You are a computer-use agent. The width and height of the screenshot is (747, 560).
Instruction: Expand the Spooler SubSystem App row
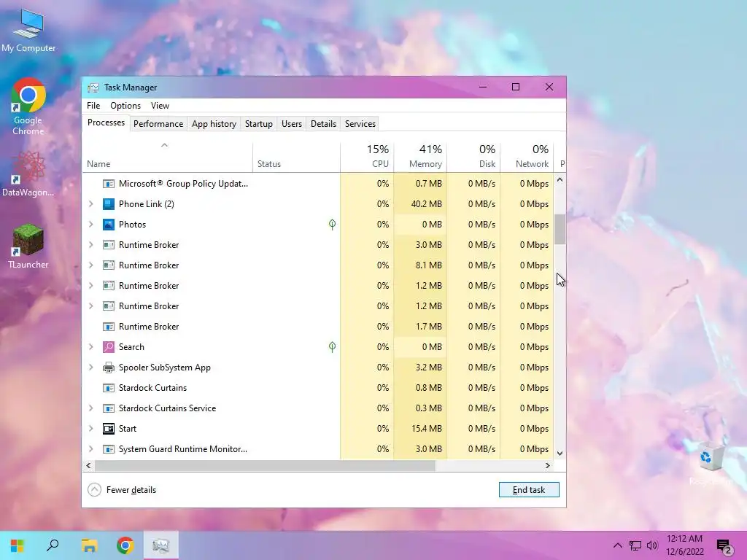point(91,367)
